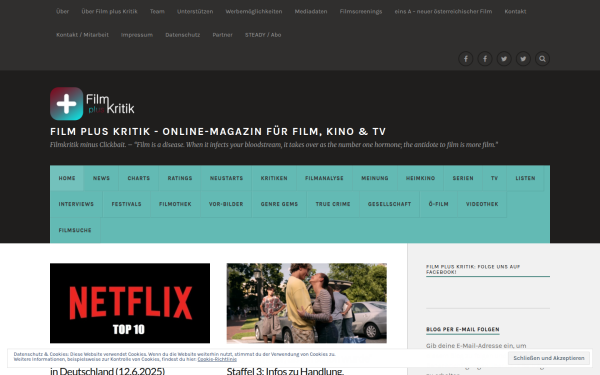Viewport: 600px width, 375px height.
Task: Select the NEUSTARTS tab
Action: pyautogui.click(x=227, y=178)
